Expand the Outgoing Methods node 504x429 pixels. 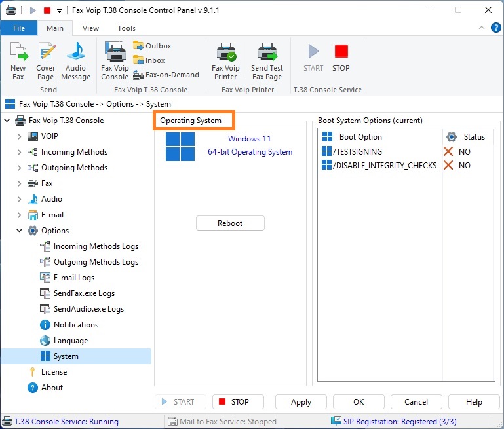coord(19,168)
